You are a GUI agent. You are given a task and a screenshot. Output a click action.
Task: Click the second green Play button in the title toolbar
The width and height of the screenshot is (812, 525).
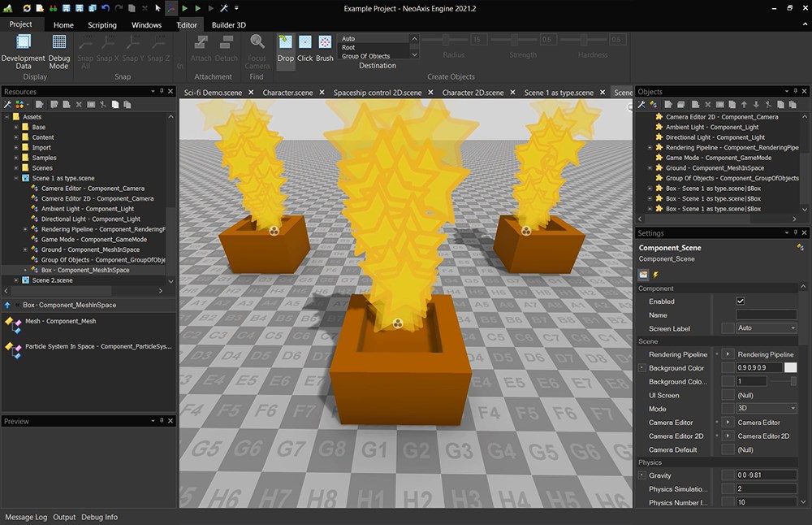pyautogui.click(x=198, y=8)
